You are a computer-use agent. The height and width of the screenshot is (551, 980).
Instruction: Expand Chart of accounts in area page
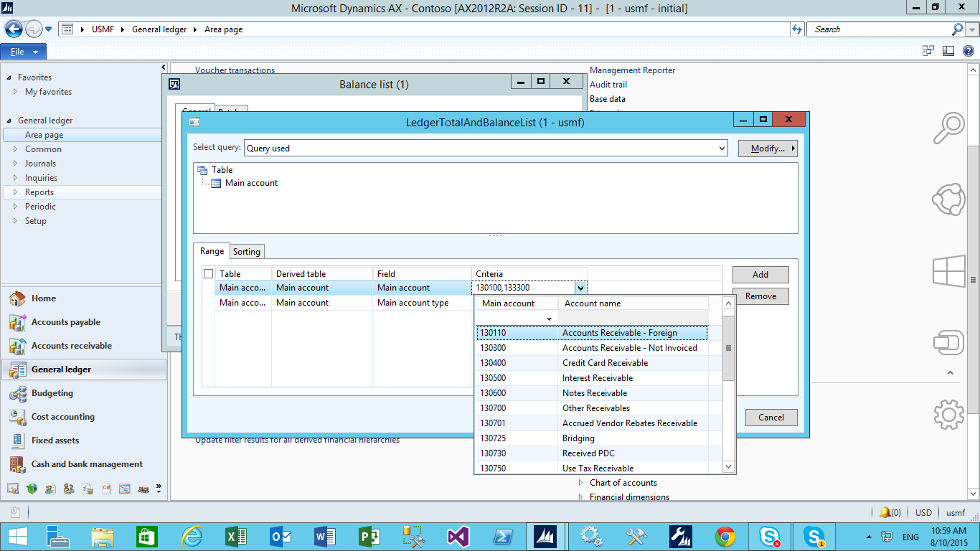click(x=581, y=483)
